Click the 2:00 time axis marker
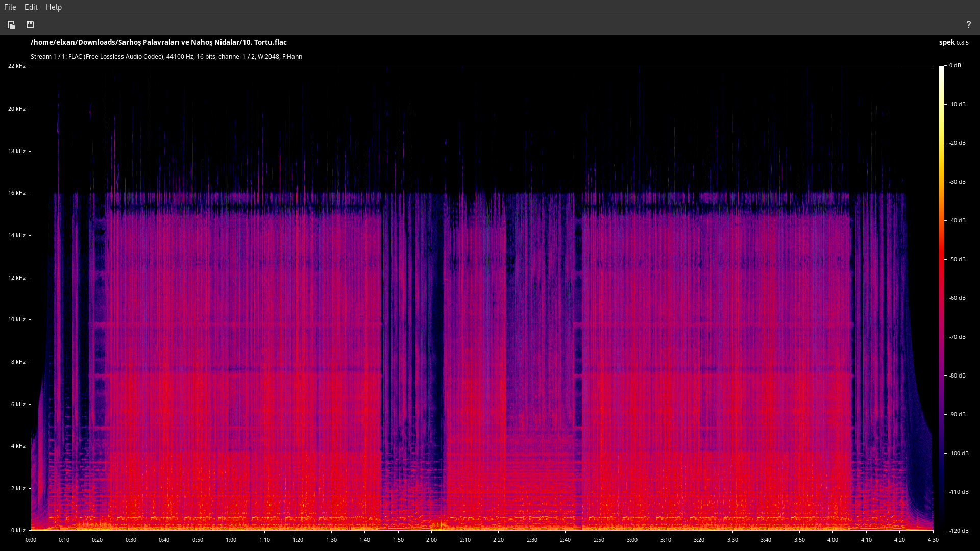980x551 pixels. pos(431,540)
